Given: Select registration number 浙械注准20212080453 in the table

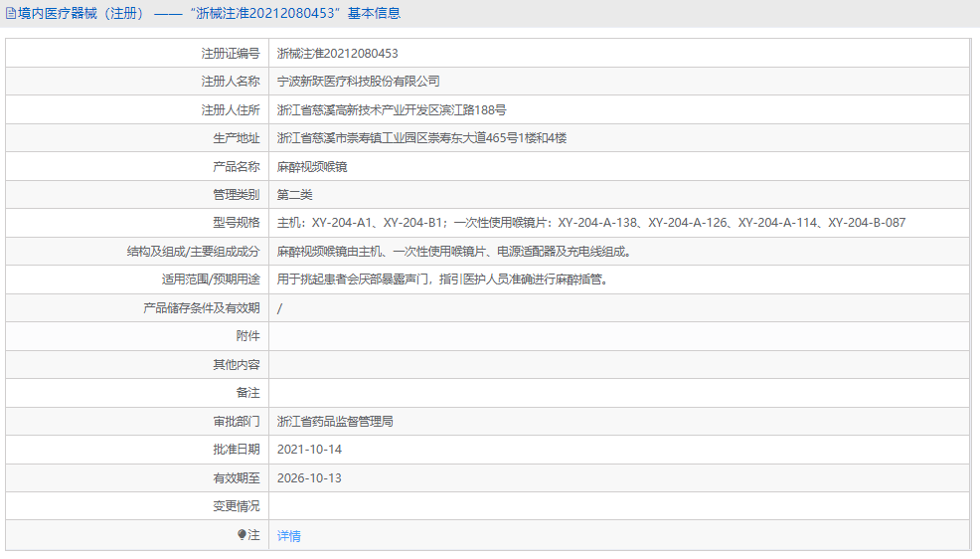Looking at the screenshot, I should (x=338, y=54).
